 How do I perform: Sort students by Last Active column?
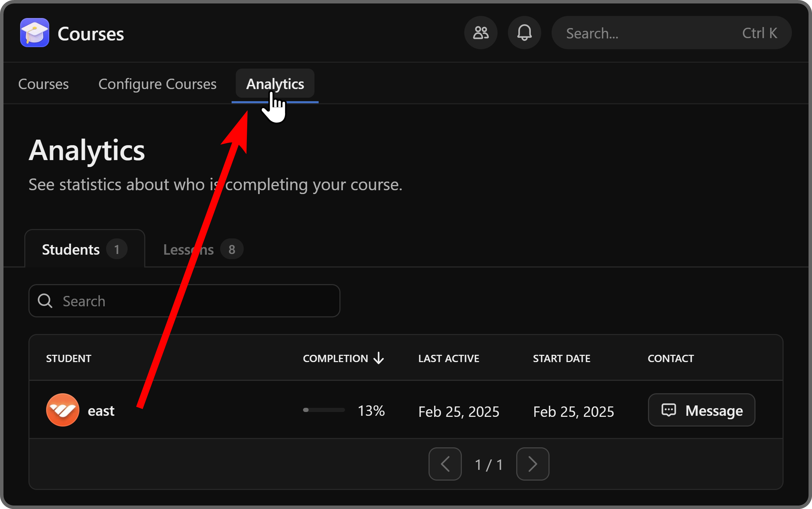448,358
